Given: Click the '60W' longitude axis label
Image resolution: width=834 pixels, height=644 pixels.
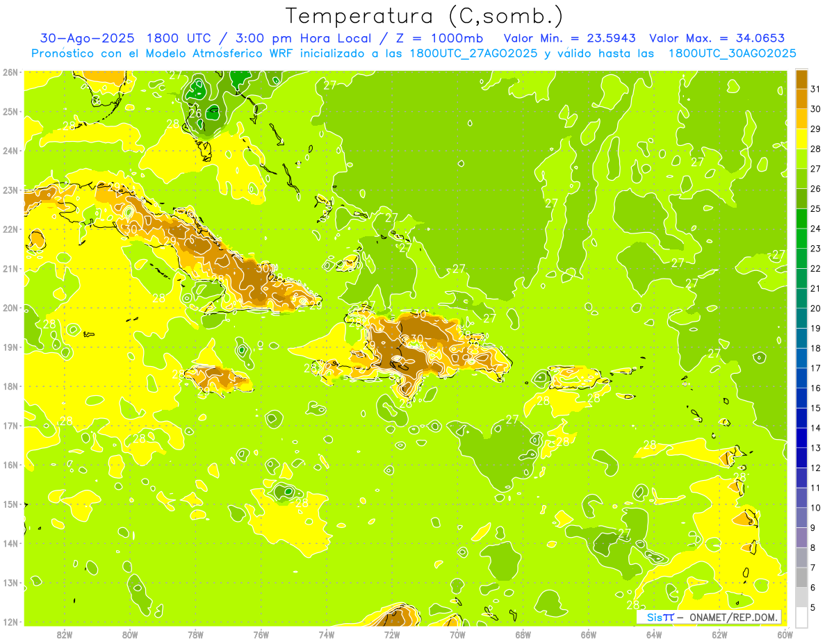Looking at the screenshot, I should point(785,634).
